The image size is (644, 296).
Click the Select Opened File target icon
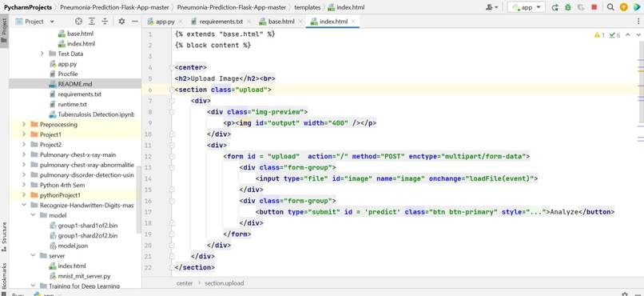coord(78,22)
